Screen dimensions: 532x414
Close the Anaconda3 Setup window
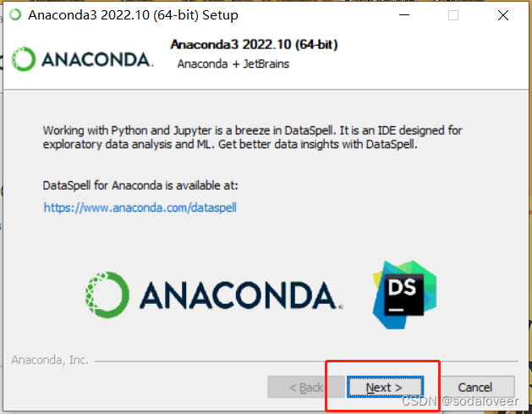click(x=503, y=15)
